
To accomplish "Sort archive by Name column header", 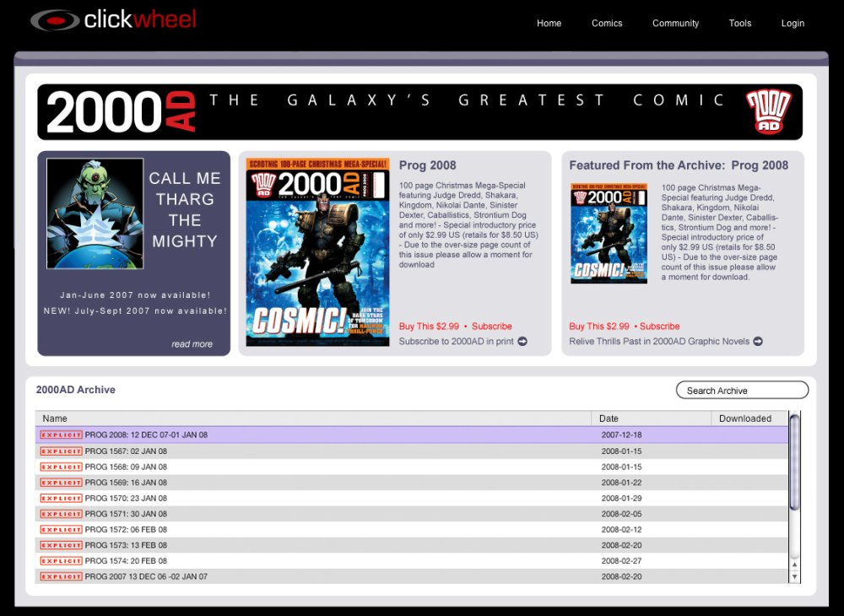I will pos(313,419).
